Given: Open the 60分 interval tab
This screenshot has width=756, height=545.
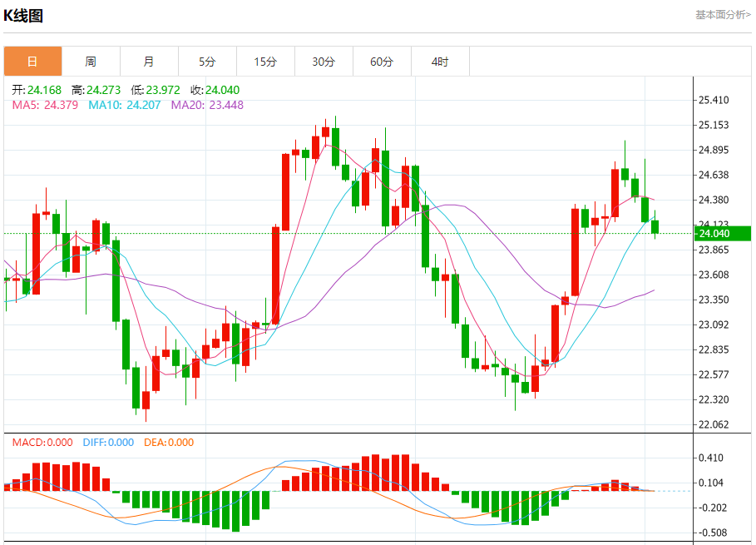Looking at the screenshot, I should 382,62.
